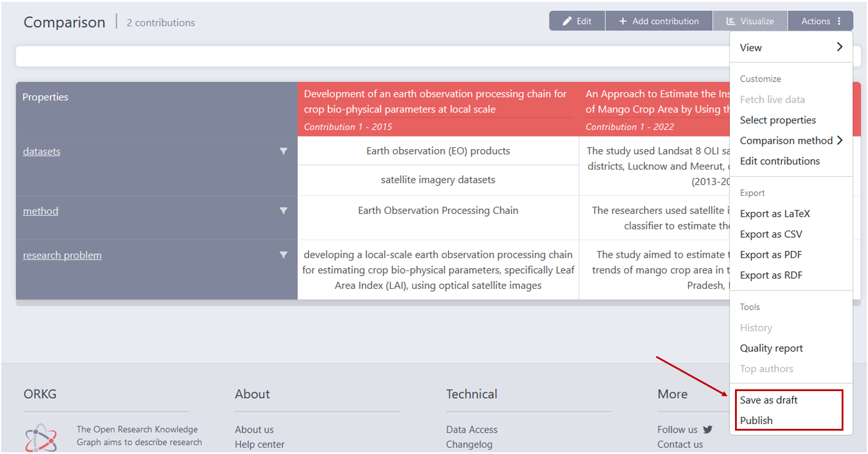Open the datasets property link
Image resolution: width=868 pixels, height=454 pixels.
[x=41, y=152]
